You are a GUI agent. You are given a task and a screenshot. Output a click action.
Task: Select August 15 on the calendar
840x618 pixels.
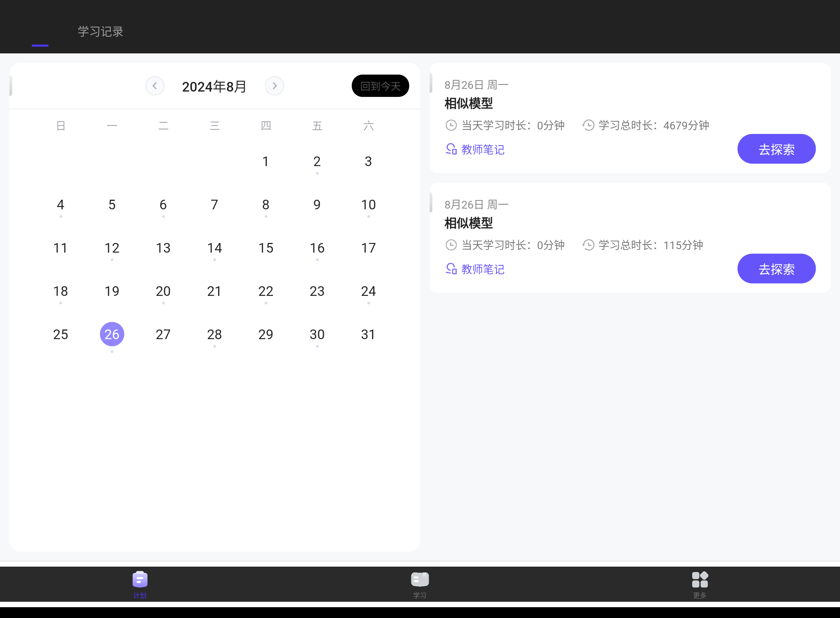click(266, 248)
